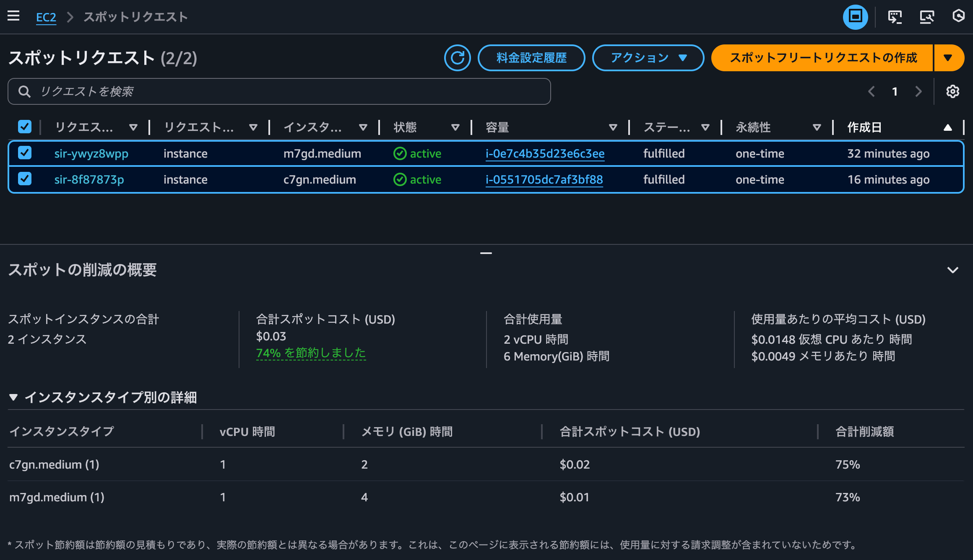
Task: Click the EC2 breadcrumb link
Action: click(46, 17)
